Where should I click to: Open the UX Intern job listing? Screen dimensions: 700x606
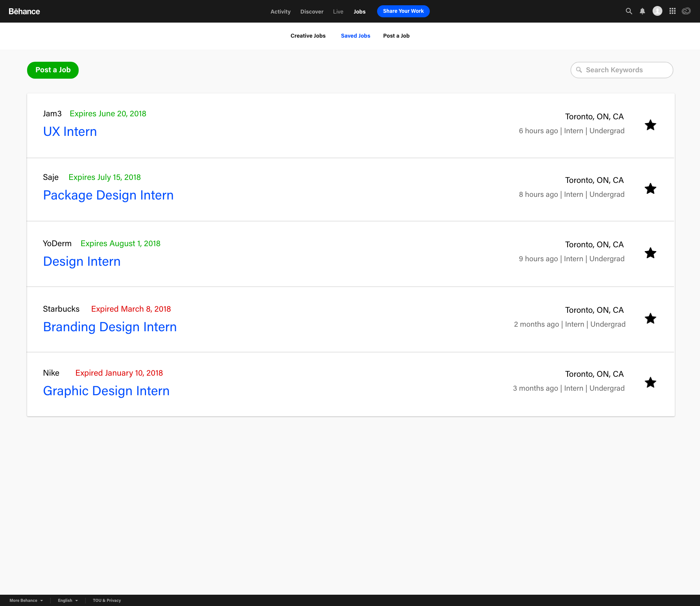pyautogui.click(x=70, y=132)
